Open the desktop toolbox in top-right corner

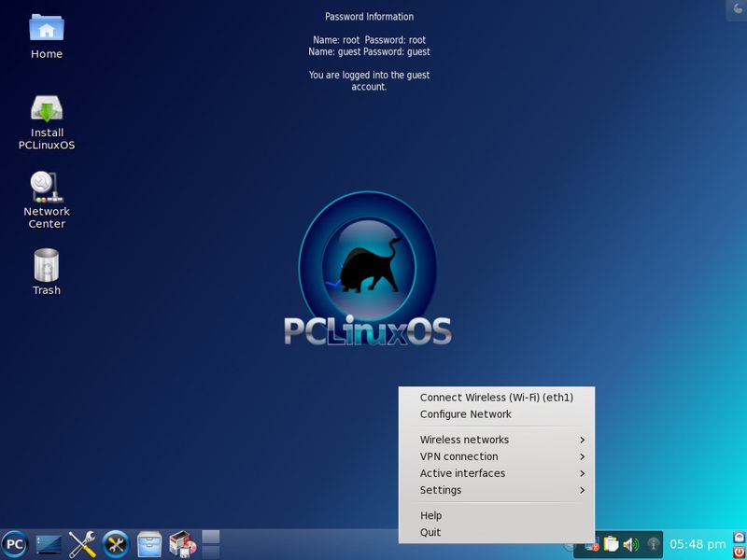(737, 10)
